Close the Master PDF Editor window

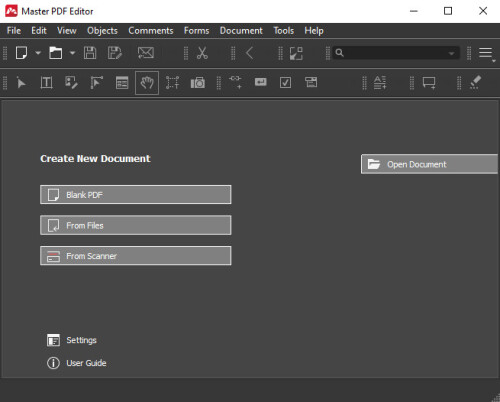tap(483, 11)
